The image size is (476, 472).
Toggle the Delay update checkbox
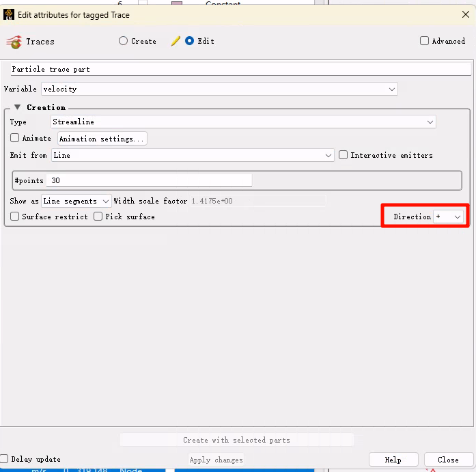pos(5,459)
